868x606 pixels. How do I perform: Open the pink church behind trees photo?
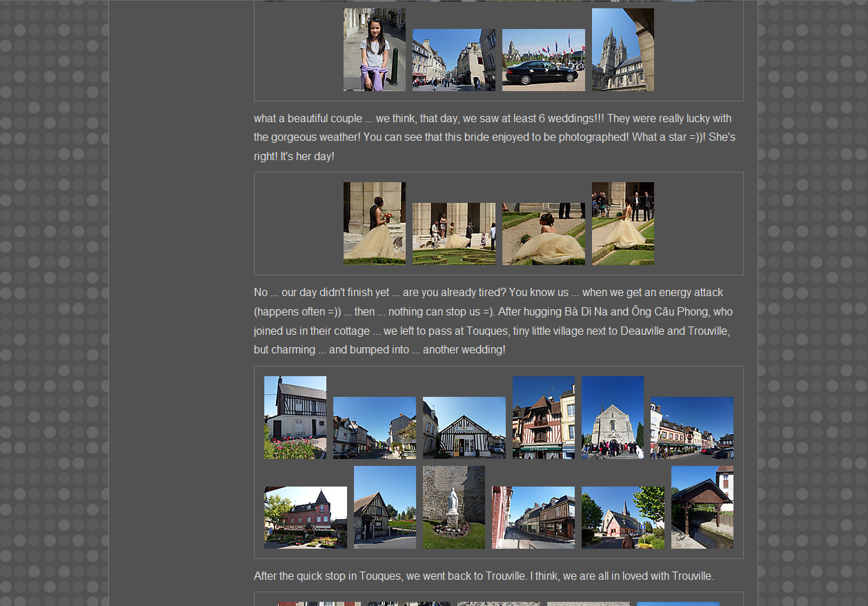click(x=622, y=518)
